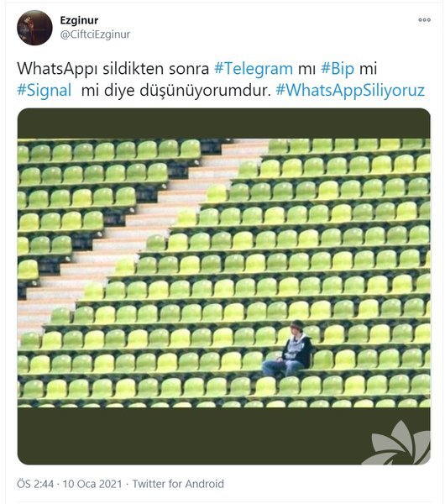Open the #WhatsAppSiliyoruz hashtag
The image size is (445, 504).
point(350,91)
